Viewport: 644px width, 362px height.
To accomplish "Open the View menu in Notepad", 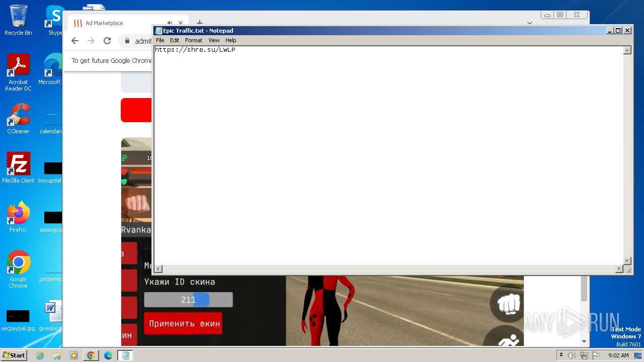I will pyautogui.click(x=214, y=40).
